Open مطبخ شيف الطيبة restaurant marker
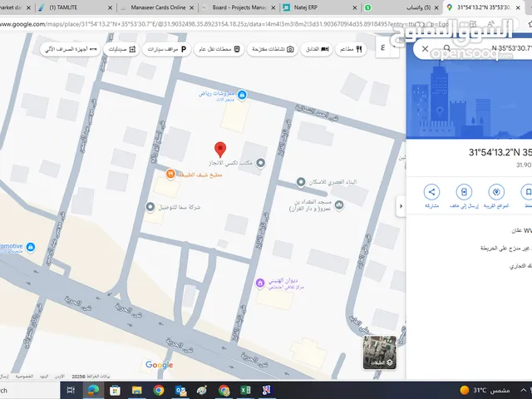Screen dimensions: 532x399 (170, 175)
